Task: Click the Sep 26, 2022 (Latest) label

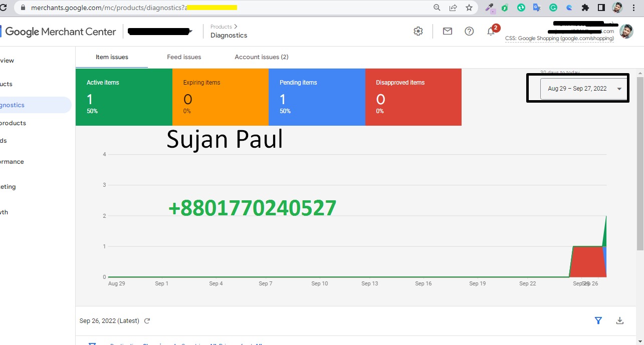Action: coord(109,321)
